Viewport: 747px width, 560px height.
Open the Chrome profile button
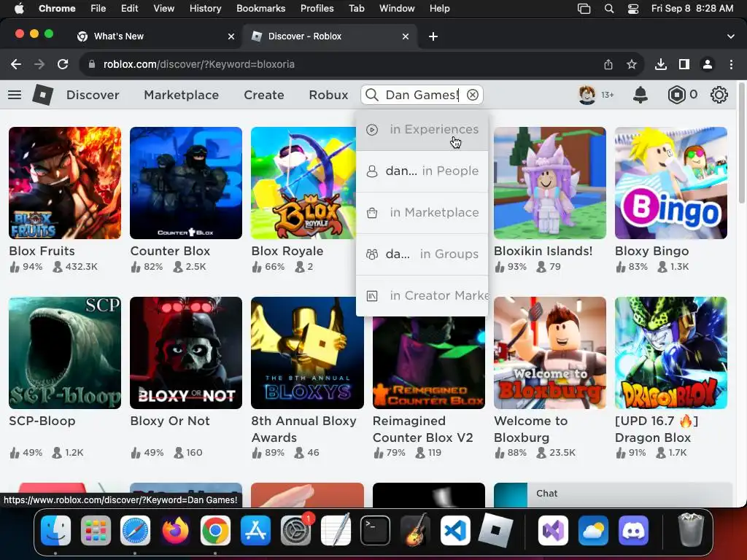pos(708,64)
